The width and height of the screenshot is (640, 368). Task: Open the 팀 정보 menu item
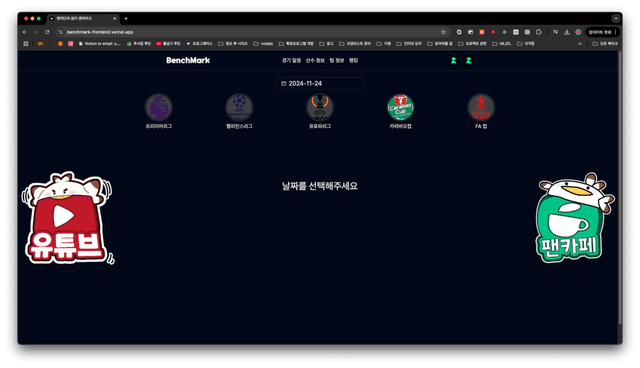click(x=337, y=60)
